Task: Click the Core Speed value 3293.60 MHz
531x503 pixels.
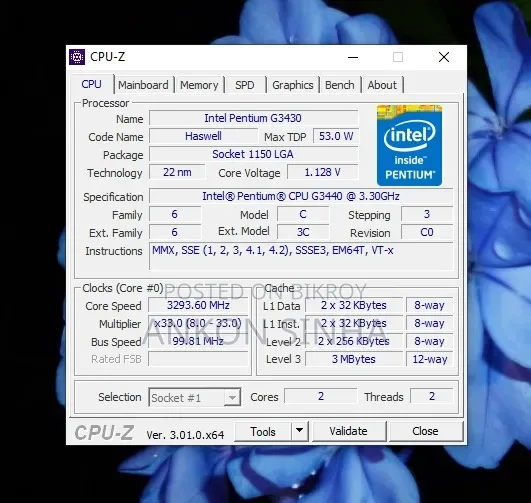Action: [x=198, y=305]
